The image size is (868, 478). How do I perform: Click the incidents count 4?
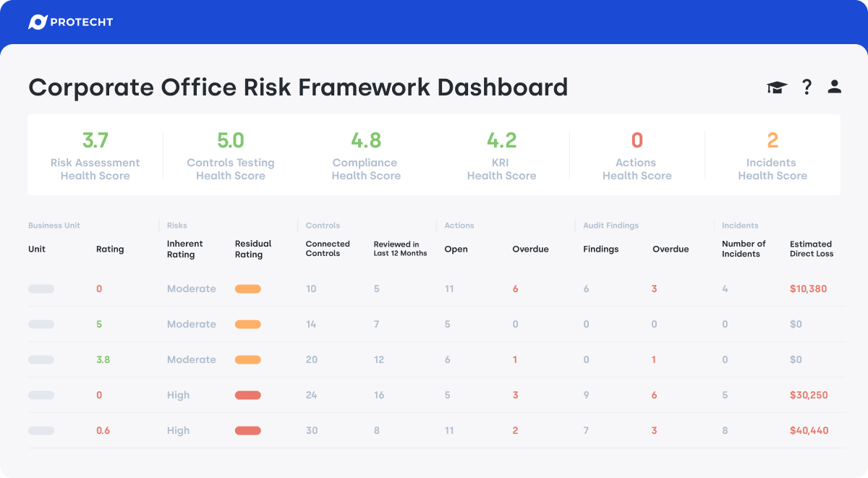pos(725,289)
